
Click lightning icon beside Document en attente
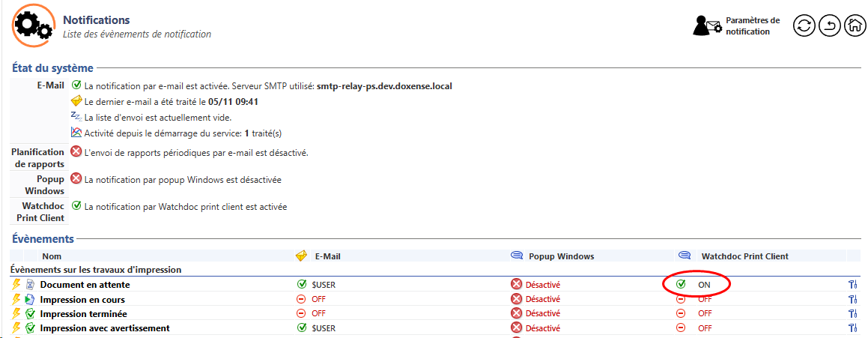pyautogui.click(x=16, y=285)
